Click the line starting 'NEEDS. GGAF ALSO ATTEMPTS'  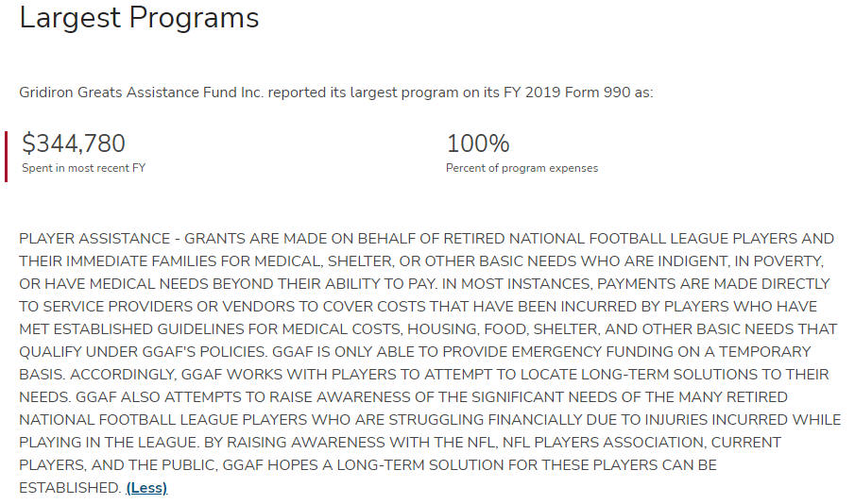click(x=403, y=397)
